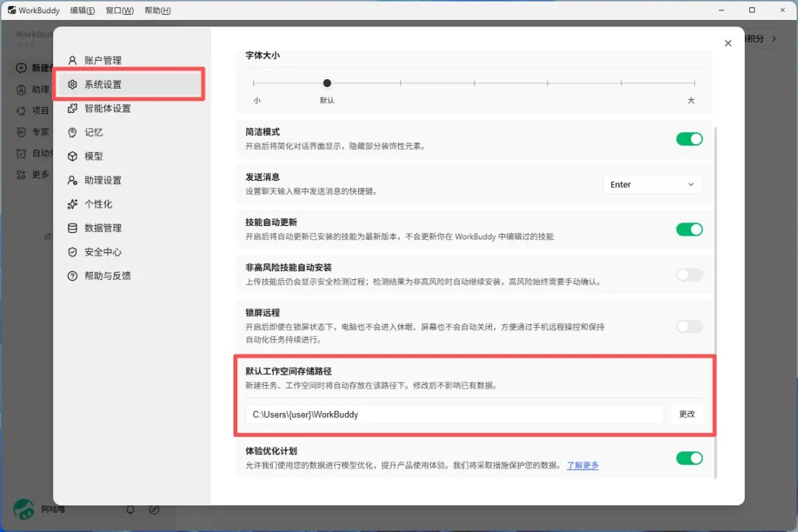The width and height of the screenshot is (798, 532).
Task: Open the 帮助(H) menu
Action: (157, 10)
